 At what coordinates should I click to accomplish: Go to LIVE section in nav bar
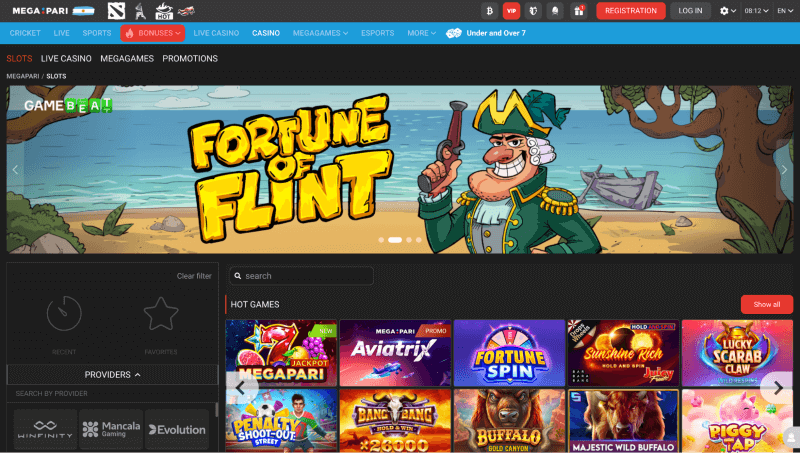(61, 33)
